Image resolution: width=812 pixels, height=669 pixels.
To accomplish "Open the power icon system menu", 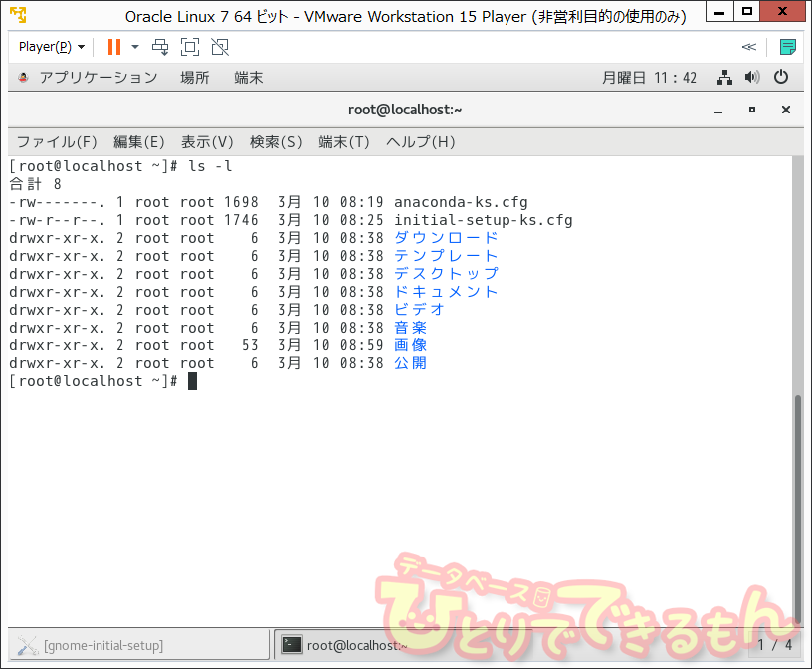I will (781, 77).
